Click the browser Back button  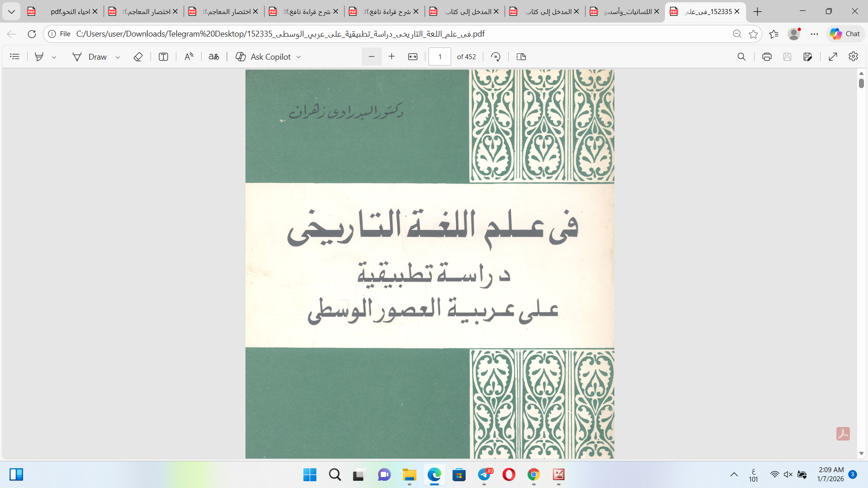[x=12, y=34]
